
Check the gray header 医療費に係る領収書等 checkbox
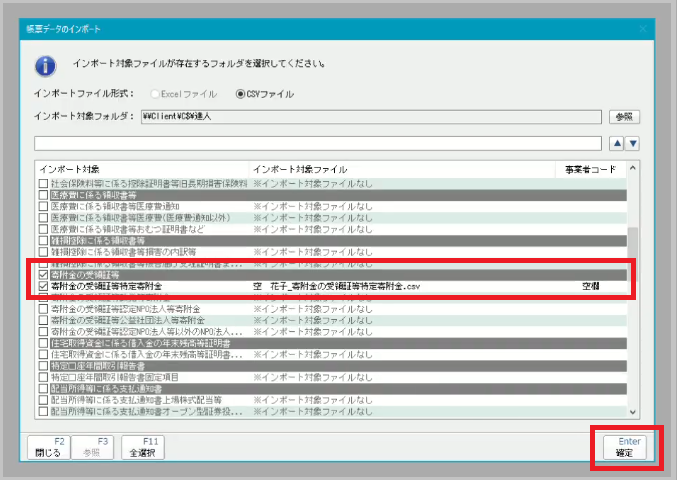click(x=43, y=195)
